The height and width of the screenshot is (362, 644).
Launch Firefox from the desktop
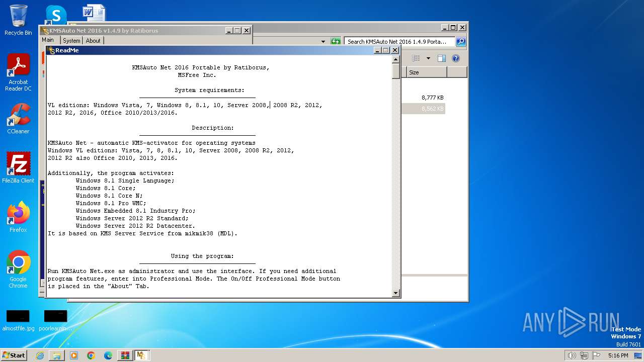click(18, 217)
